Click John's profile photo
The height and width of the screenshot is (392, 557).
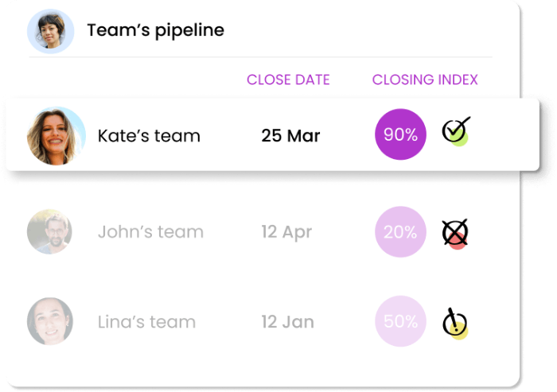point(49,232)
